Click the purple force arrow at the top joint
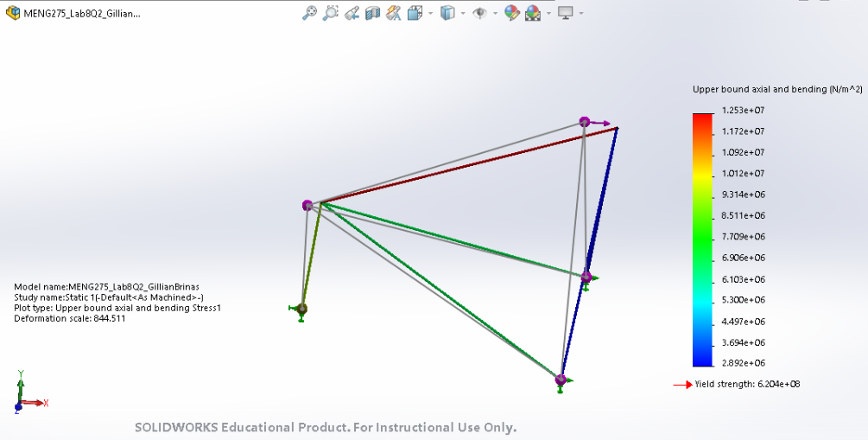The image size is (868, 440). pos(600,124)
